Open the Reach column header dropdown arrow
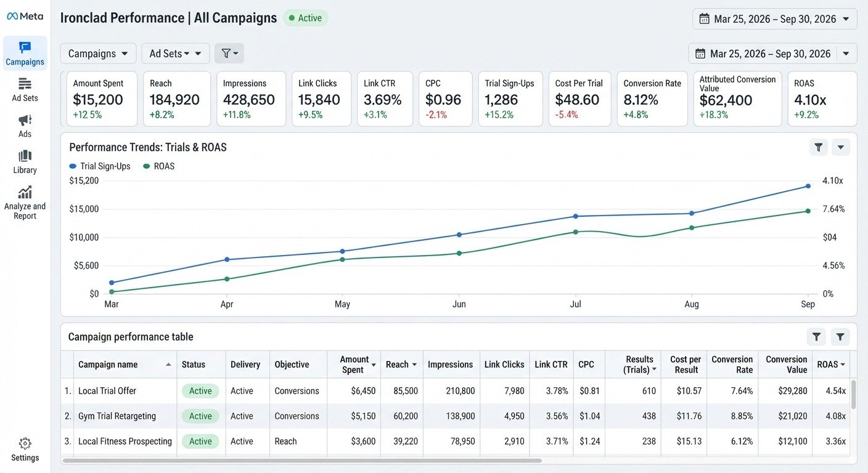The width and height of the screenshot is (868, 473). pyautogui.click(x=414, y=365)
